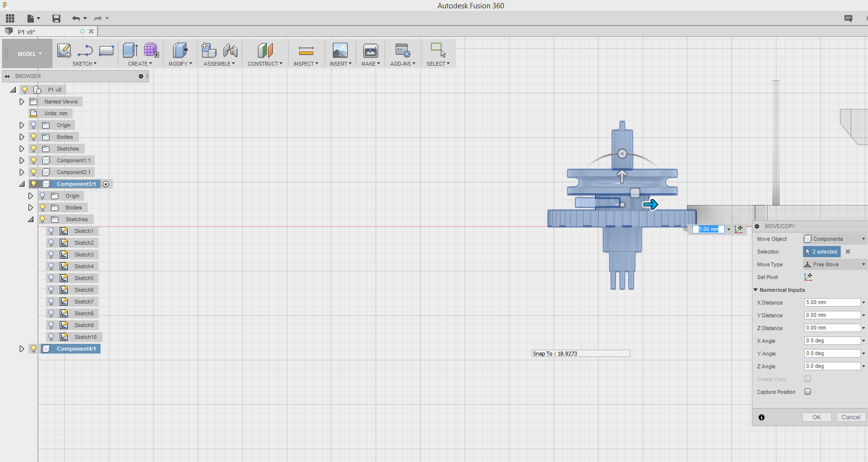The height and width of the screenshot is (462, 868).
Task: Select the Create Form tool
Action: click(151, 50)
